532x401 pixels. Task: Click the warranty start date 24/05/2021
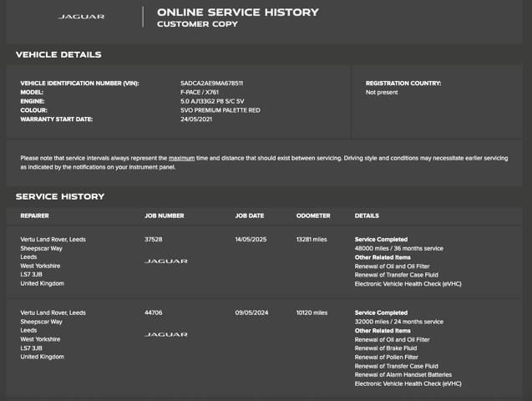196,119
